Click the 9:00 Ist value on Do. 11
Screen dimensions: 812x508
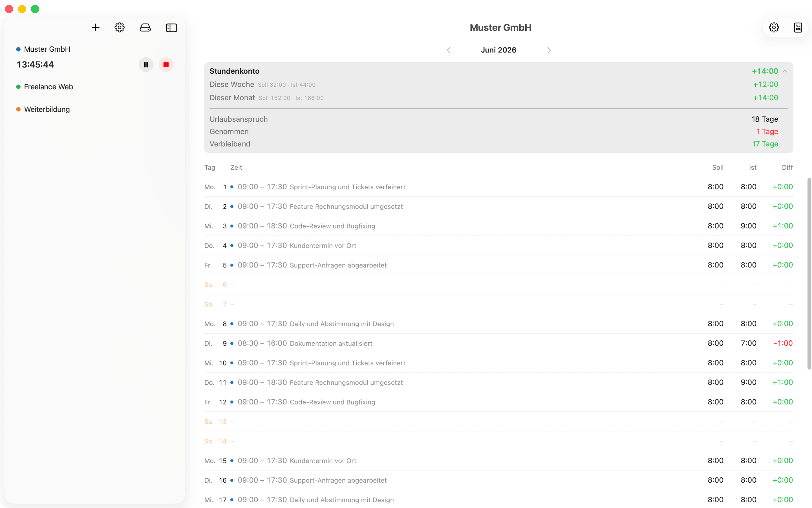point(748,382)
